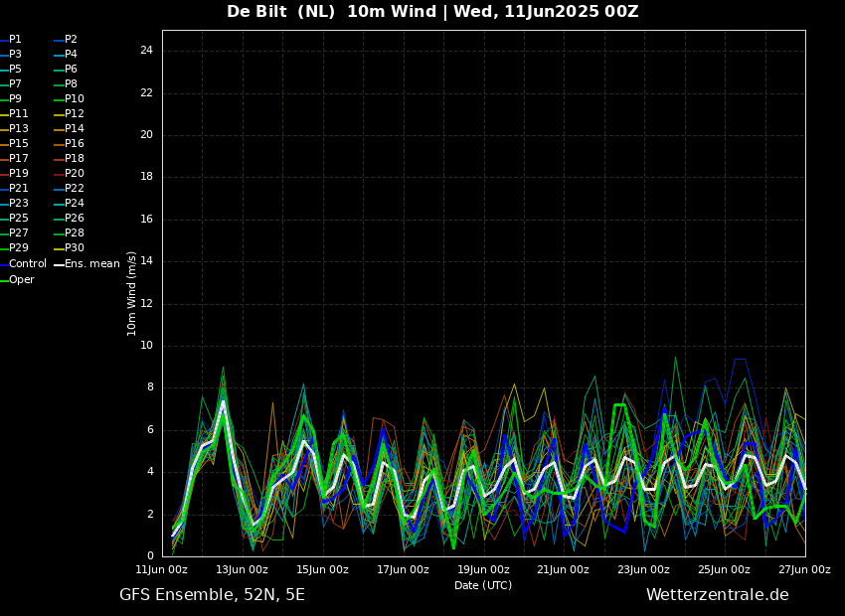Click the P20 legend entry

[75, 174]
